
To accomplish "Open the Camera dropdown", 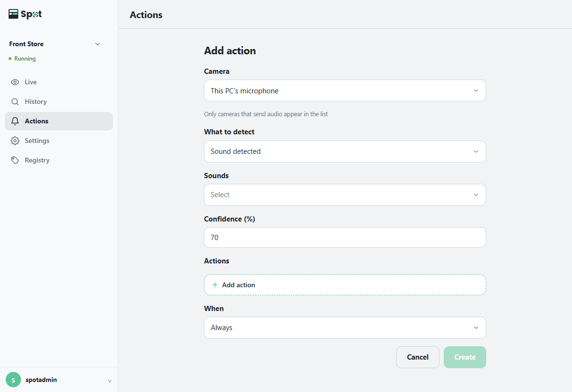I will click(x=345, y=90).
